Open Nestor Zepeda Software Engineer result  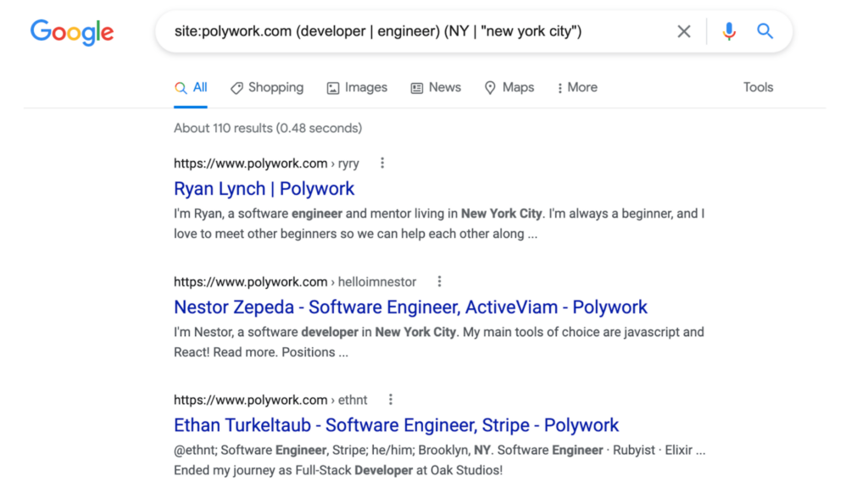point(410,307)
